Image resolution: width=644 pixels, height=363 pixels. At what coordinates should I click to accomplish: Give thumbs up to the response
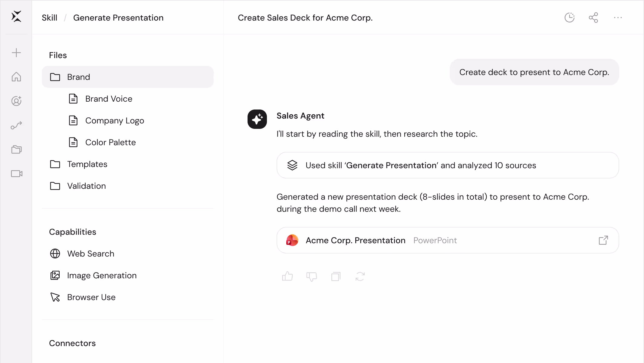(x=287, y=276)
